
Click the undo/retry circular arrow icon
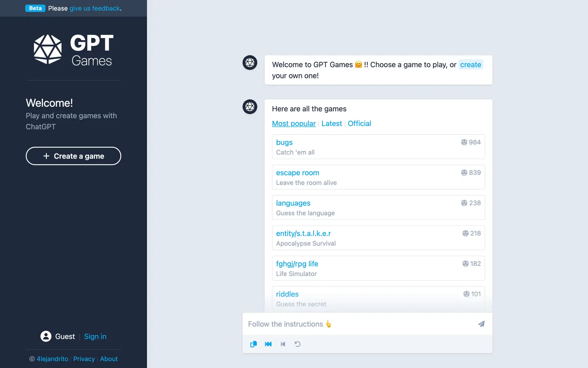(x=298, y=344)
